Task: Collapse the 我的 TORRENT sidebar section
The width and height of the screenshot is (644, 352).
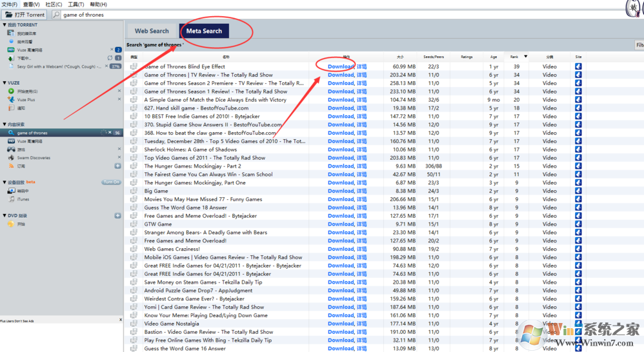Action: point(4,25)
